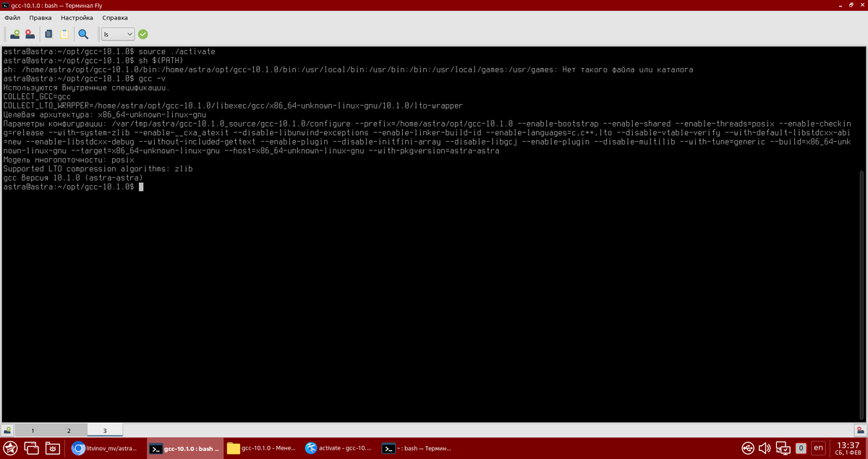Select gcc-10.1.0 : bash taskbar button

[184, 448]
